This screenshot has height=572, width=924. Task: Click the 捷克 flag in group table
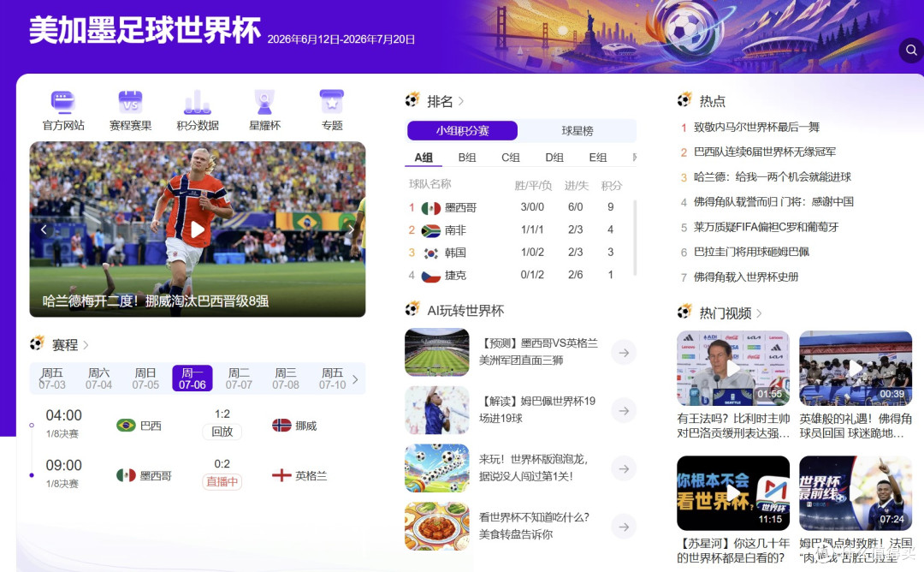(x=430, y=276)
